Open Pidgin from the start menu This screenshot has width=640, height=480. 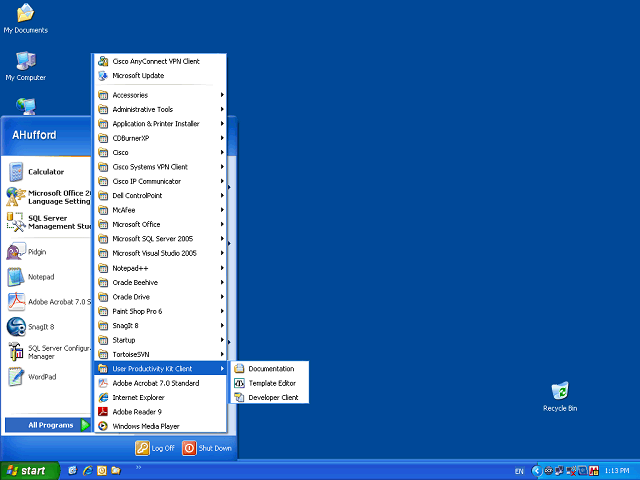46,252
